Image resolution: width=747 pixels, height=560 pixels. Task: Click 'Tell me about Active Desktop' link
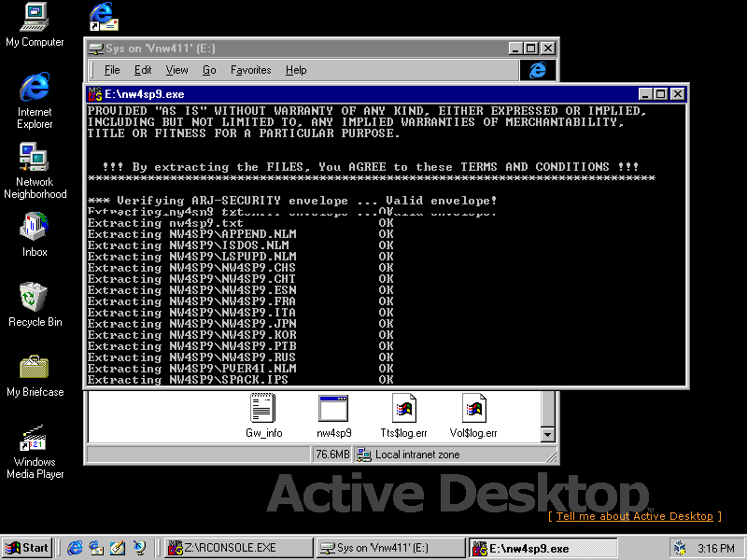point(635,516)
